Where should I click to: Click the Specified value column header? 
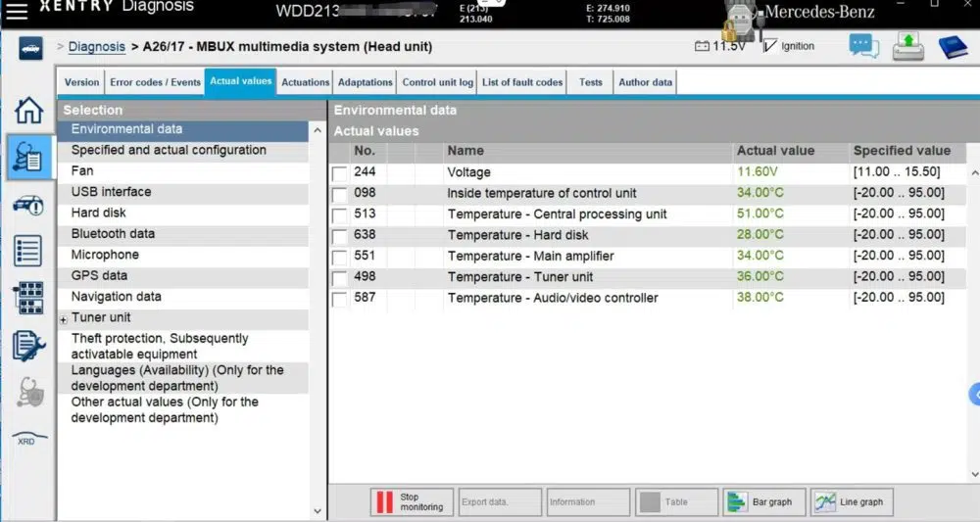click(902, 151)
